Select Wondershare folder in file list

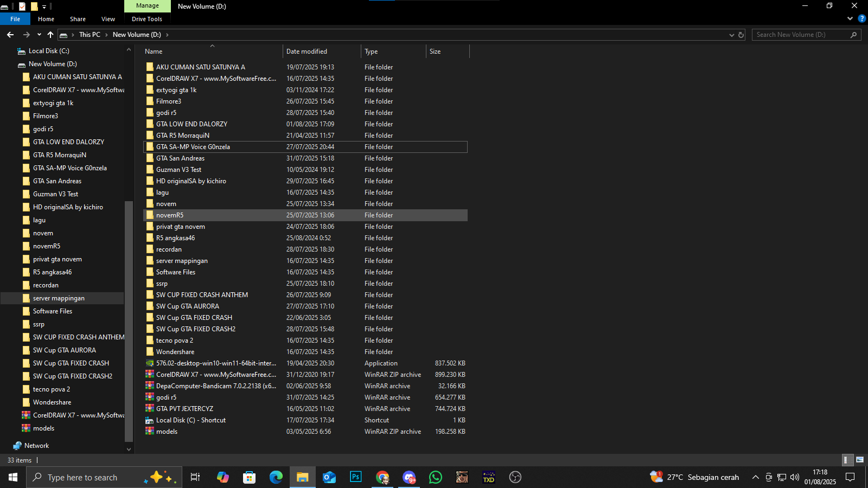175,352
